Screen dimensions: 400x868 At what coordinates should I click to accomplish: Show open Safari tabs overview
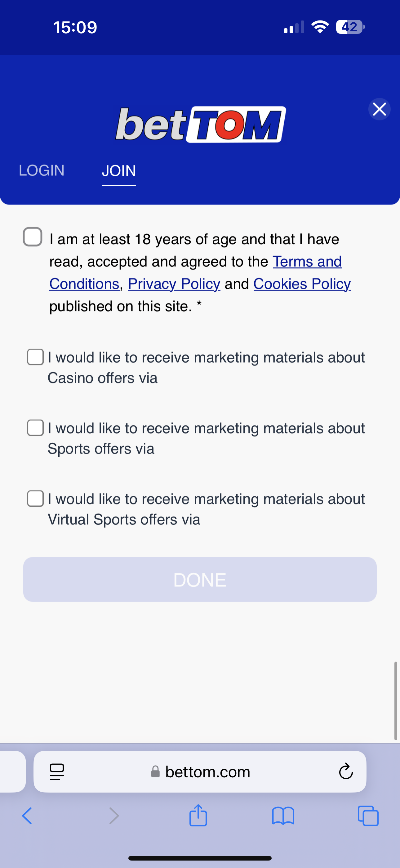coord(368,816)
